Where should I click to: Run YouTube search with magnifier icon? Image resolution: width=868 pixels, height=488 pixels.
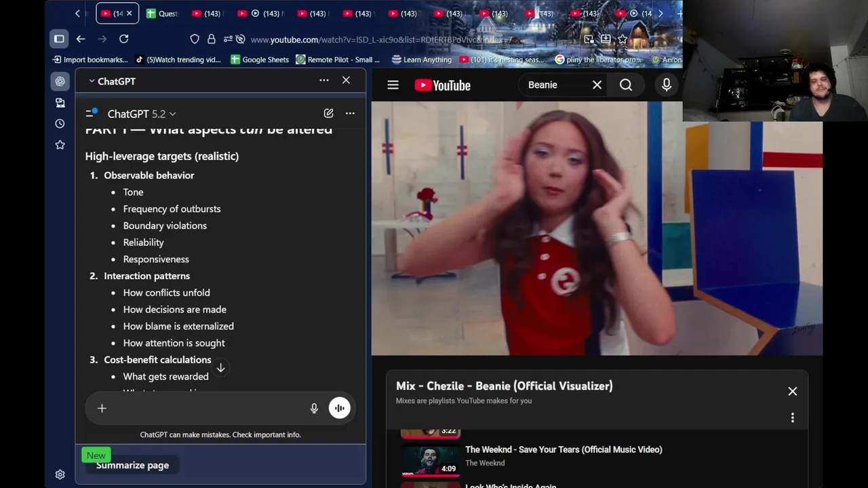pyautogui.click(x=626, y=85)
